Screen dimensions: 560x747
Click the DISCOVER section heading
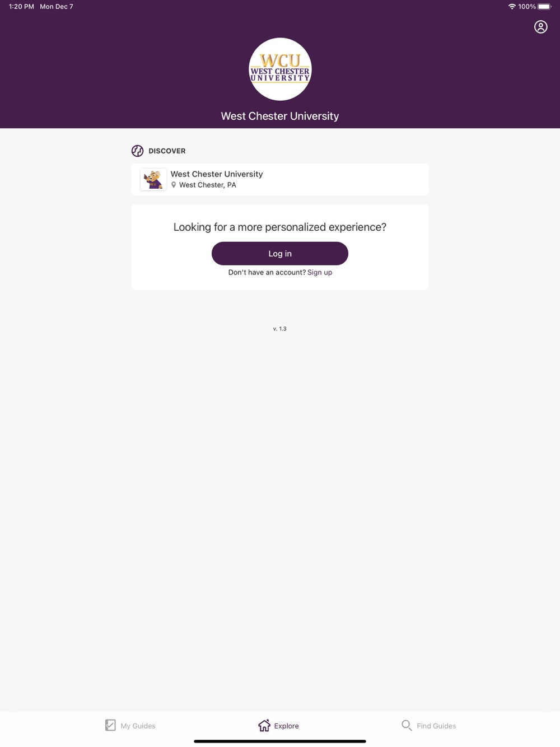167,151
